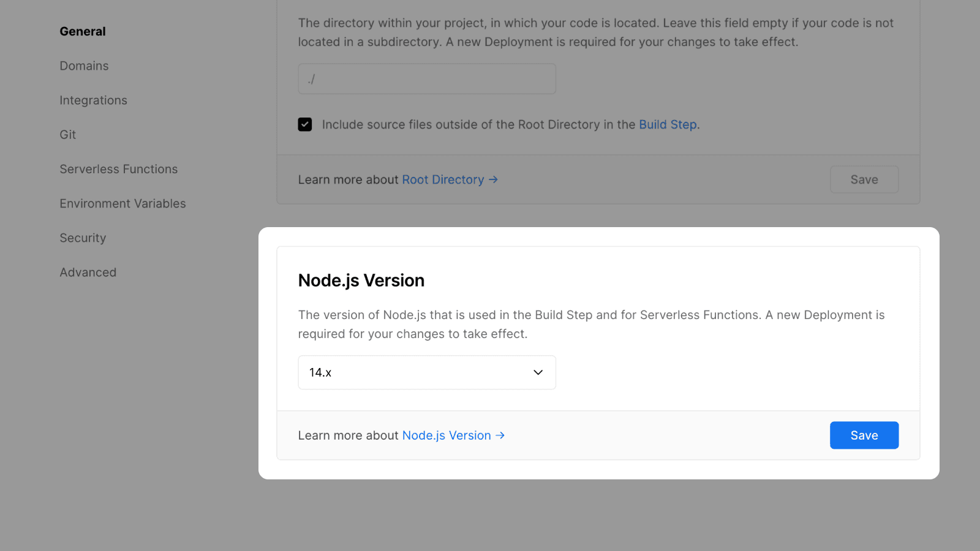This screenshot has width=980, height=551.
Task: Expand the version selector chevron
Action: pyautogui.click(x=537, y=372)
